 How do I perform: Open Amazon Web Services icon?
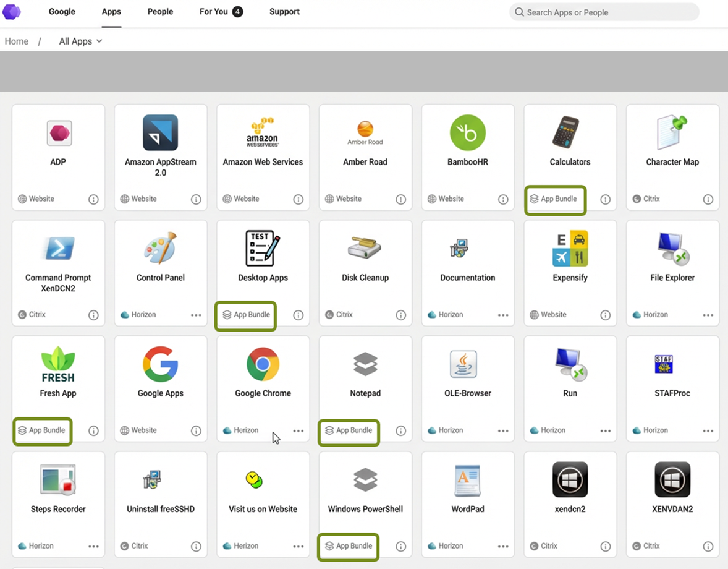263,132
